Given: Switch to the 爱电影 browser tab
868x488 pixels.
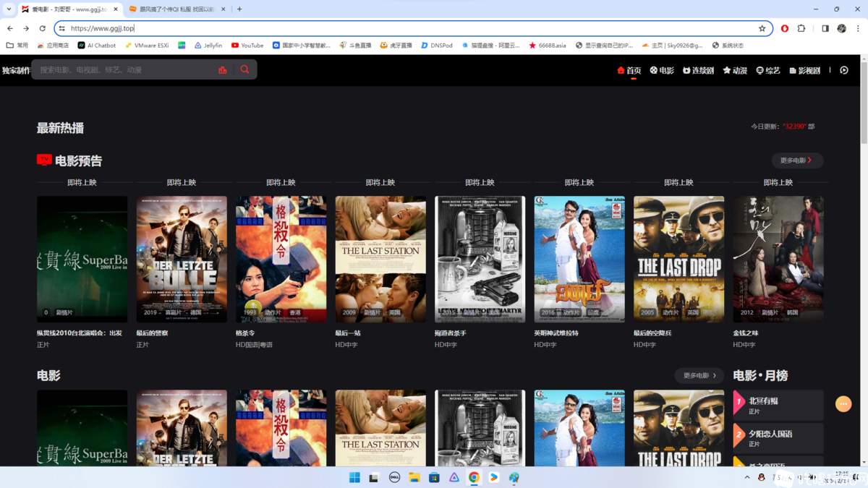Looking at the screenshot, I should [70, 9].
